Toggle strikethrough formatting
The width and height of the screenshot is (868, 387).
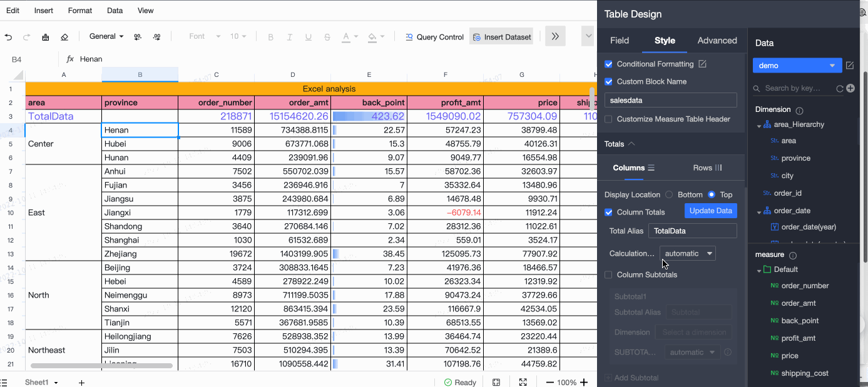[327, 37]
